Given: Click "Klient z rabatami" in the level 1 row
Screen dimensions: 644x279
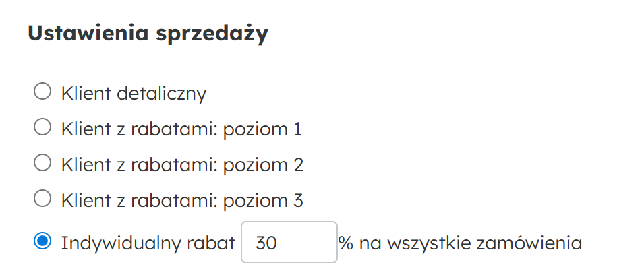Looking at the screenshot, I should (137, 129).
